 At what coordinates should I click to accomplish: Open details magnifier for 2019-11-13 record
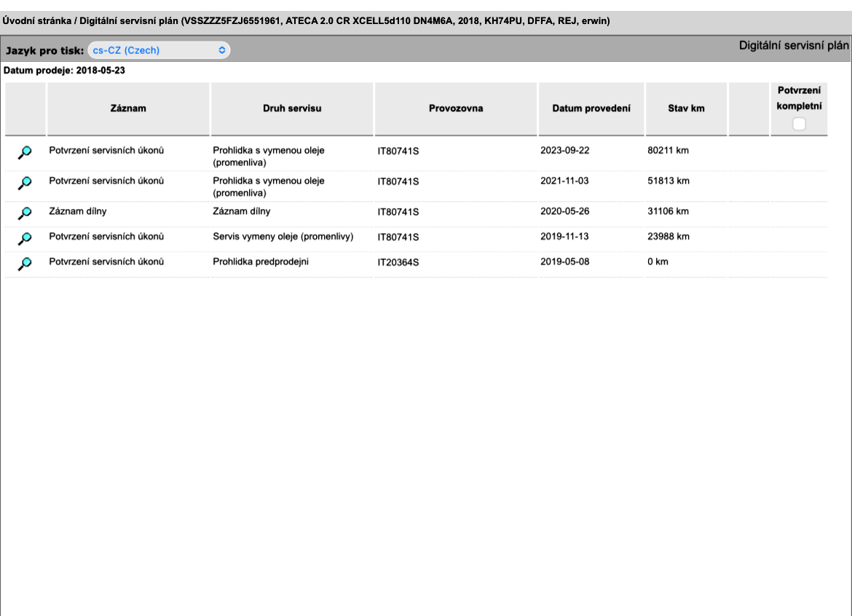pyautogui.click(x=25, y=239)
